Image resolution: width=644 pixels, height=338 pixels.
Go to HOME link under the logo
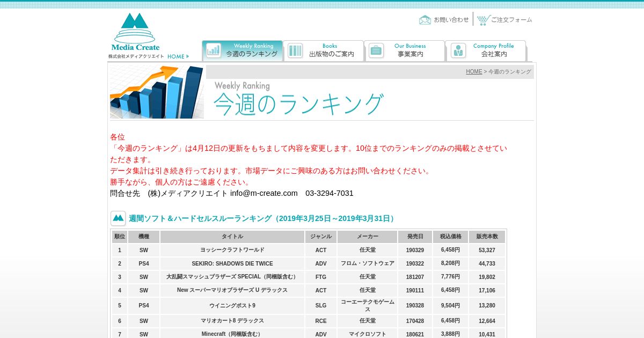click(178, 56)
